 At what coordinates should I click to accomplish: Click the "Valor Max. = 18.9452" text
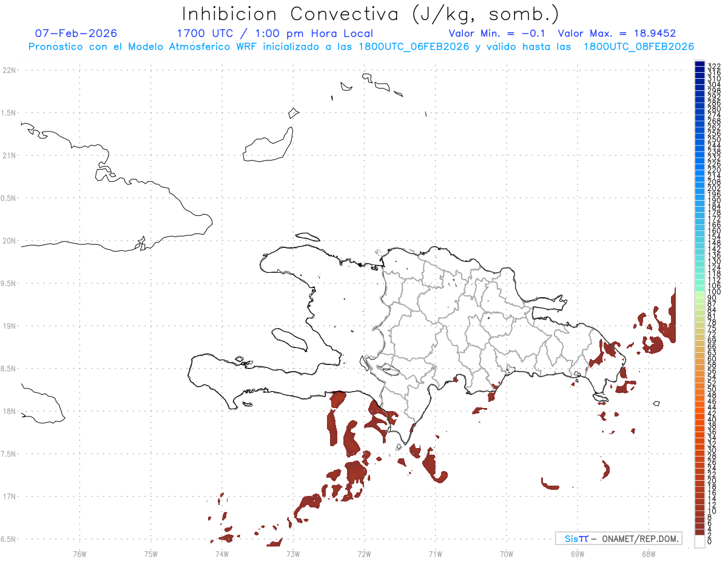617,33
